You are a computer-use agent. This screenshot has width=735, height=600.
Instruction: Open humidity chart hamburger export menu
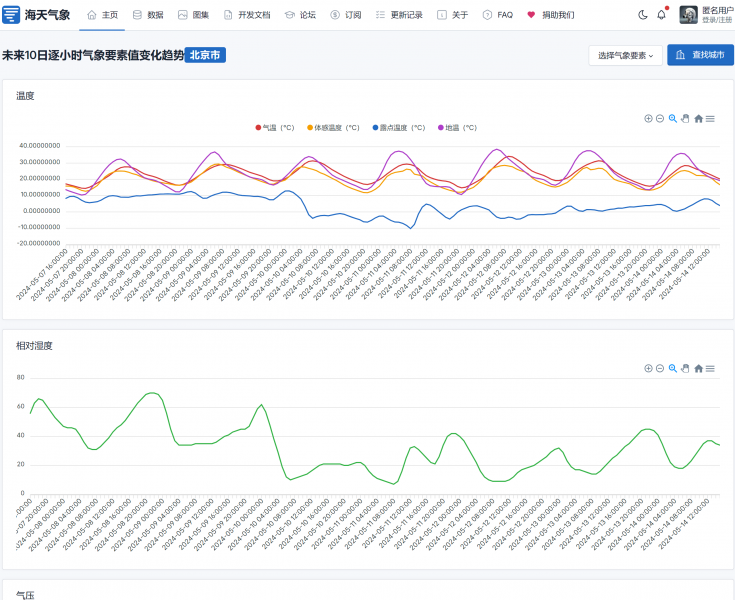coord(710,368)
